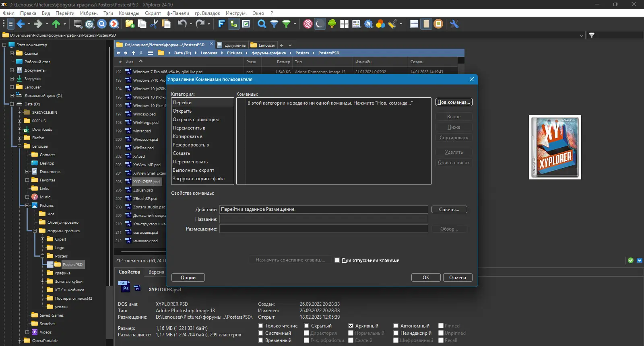Screen dimensions: 644x346
Task: Select 'Открыть с помощью' category
Action: 202,119
